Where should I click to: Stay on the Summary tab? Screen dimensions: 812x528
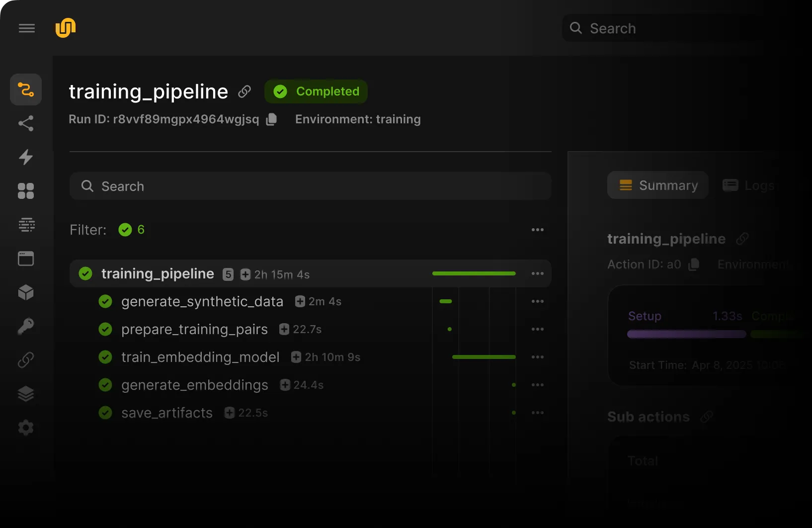(x=657, y=185)
